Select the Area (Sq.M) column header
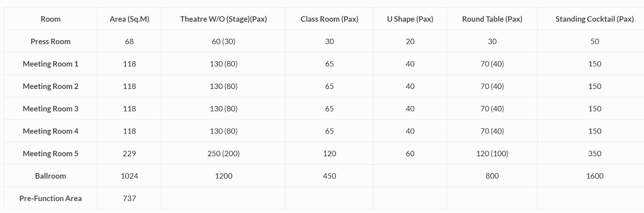 pyautogui.click(x=129, y=19)
